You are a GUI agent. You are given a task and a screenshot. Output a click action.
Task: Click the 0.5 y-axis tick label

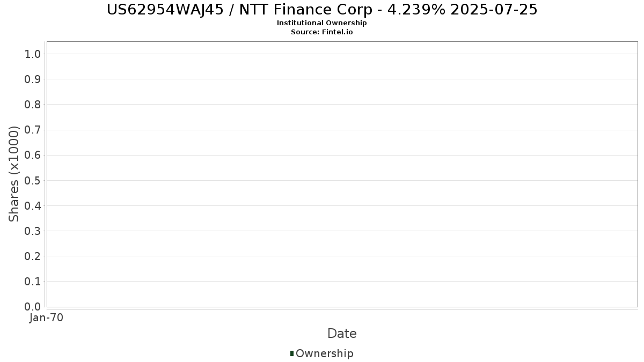click(x=33, y=180)
